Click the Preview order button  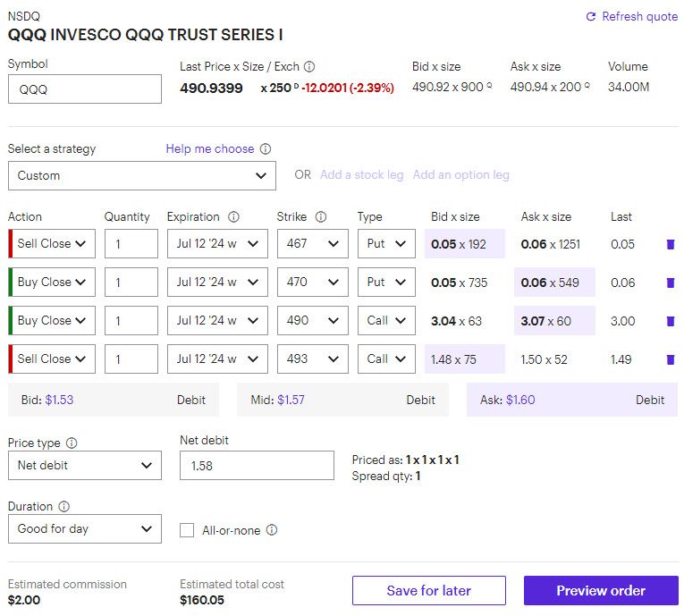[601, 591]
